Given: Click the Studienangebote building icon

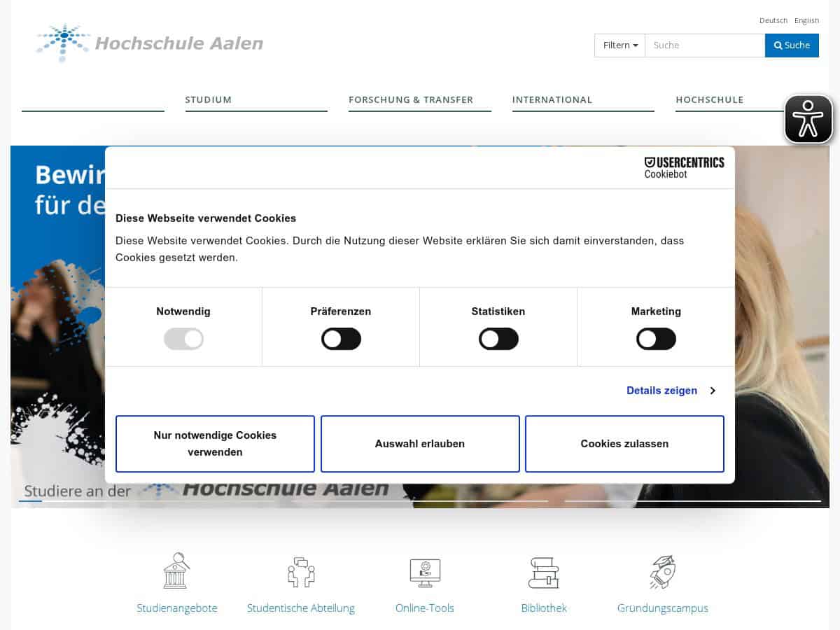Looking at the screenshot, I should coord(176,571).
